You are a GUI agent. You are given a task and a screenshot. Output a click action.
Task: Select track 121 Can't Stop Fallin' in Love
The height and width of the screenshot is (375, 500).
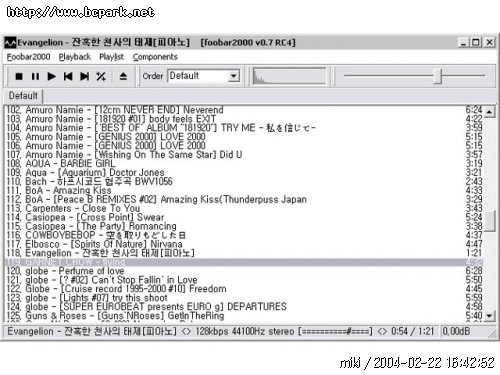[244, 280]
